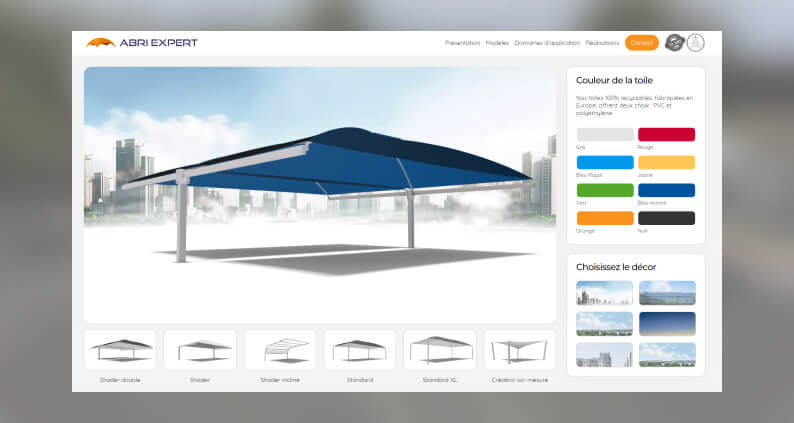Viewport: 794px width, 423px height.
Task: Choose the white city skyline décor thumbnail
Action: pyautogui.click(x=605, y=293)
